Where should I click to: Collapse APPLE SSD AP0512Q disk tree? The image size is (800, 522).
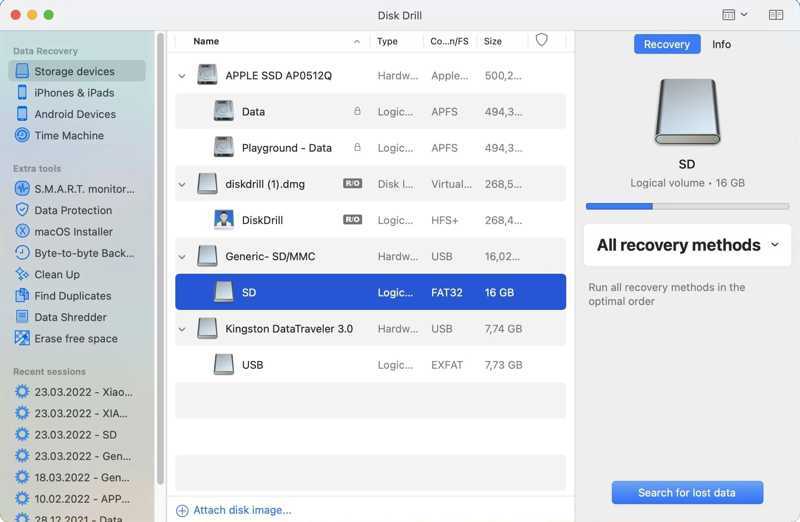(182, 76)
